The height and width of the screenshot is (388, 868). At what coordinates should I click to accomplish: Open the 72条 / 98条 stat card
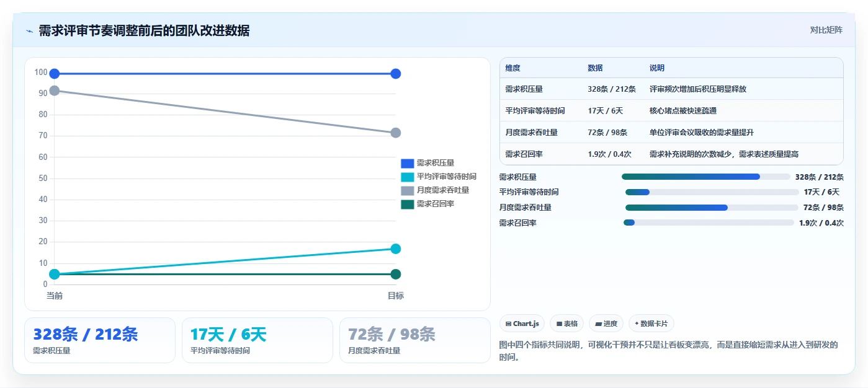pyautogui.click(x=415, y=340)
